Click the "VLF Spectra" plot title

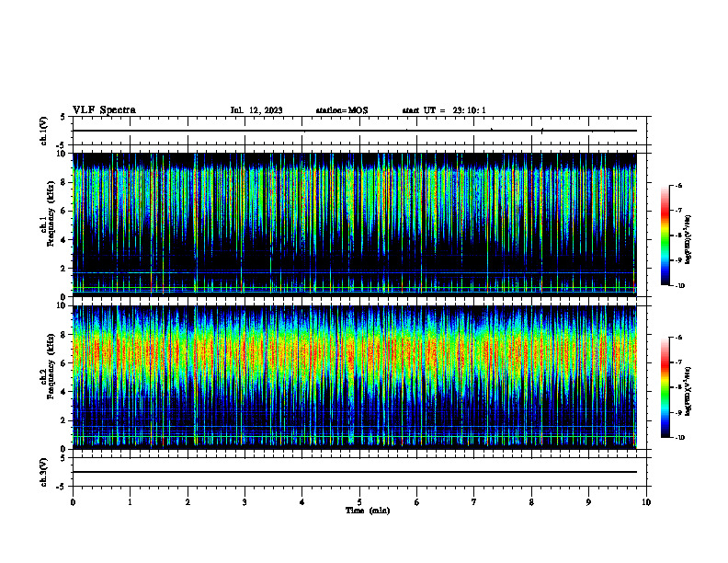click(104, 110)
